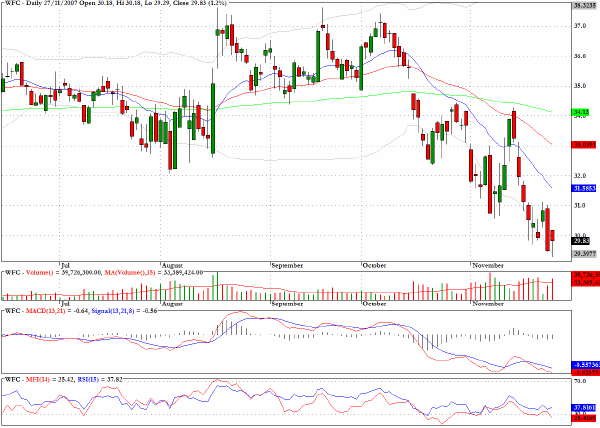Select the gray 29.3977 lower band label
Screen dimensions: 600x428
click(x=585, y=254)
